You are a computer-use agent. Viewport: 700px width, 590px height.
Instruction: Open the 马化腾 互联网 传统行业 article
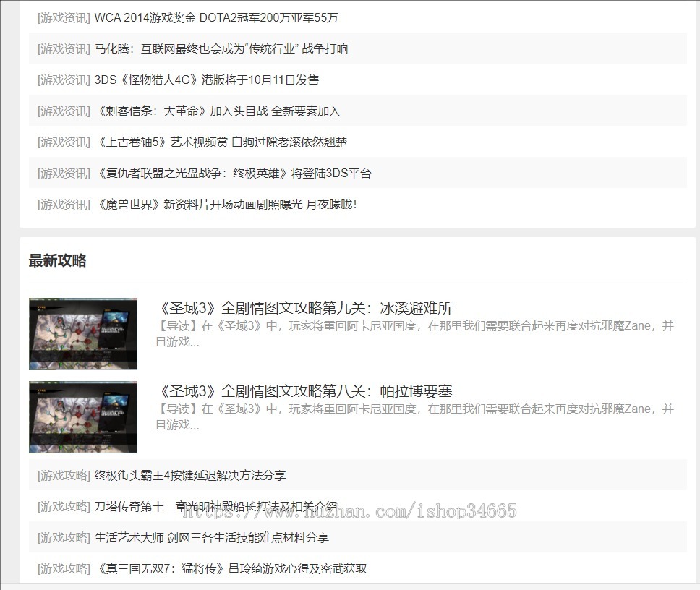pos(221,48)
